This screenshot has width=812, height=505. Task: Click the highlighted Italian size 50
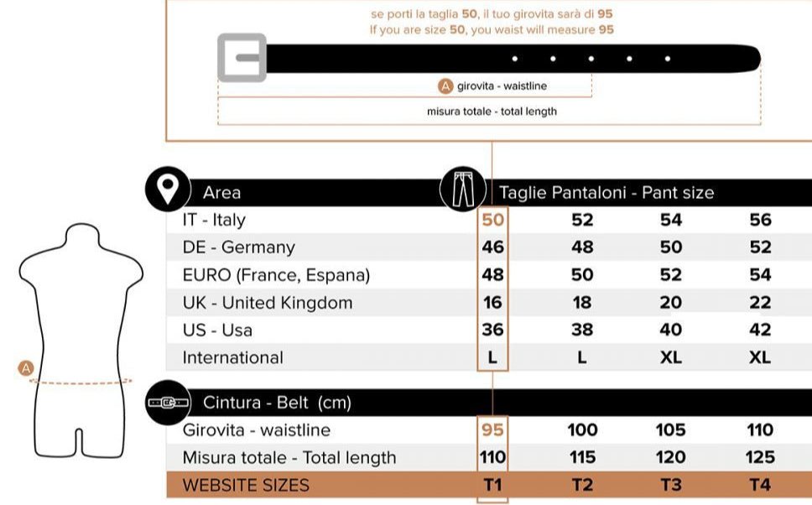(x=492, y=220)
